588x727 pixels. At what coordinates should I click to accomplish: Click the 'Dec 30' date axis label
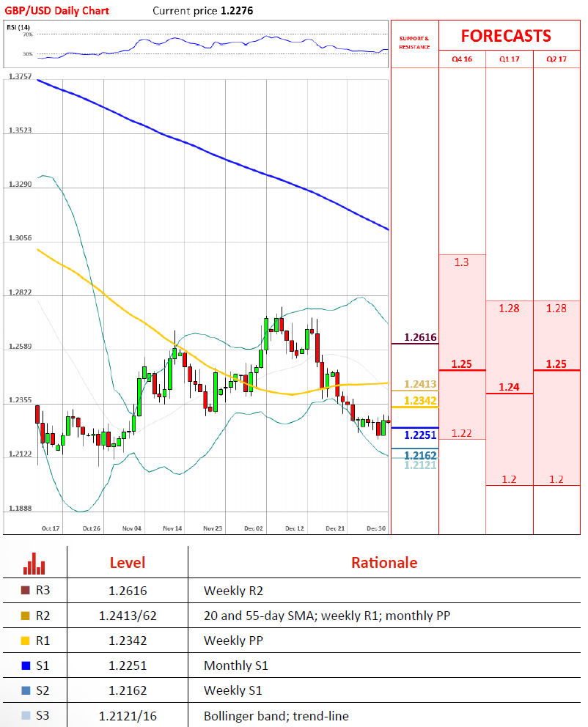click(375, 528)
